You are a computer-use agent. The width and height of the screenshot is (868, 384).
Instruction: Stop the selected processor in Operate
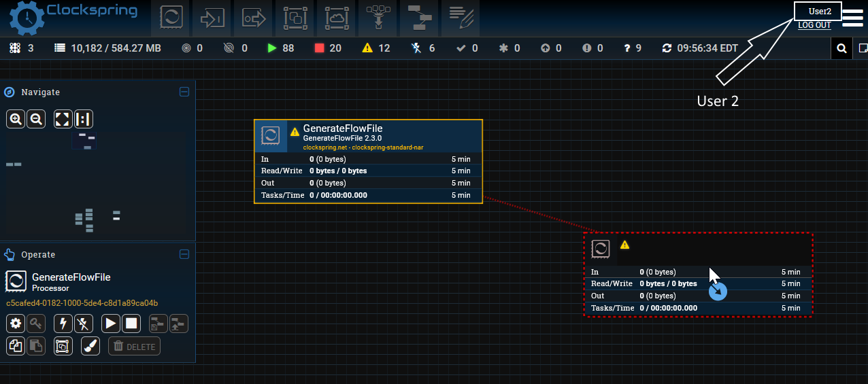(131, 324)
